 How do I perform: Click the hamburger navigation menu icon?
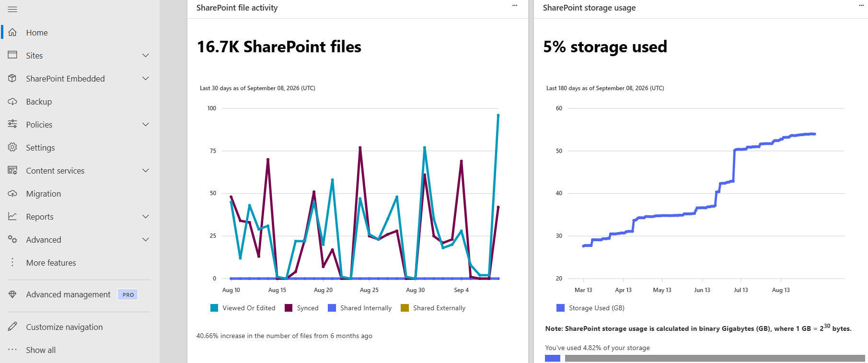pos(12,9)
